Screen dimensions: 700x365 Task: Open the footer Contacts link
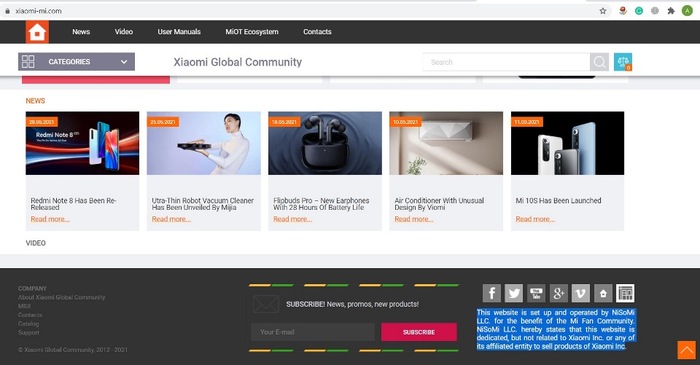pyautogui.click(x=30, y=315)
